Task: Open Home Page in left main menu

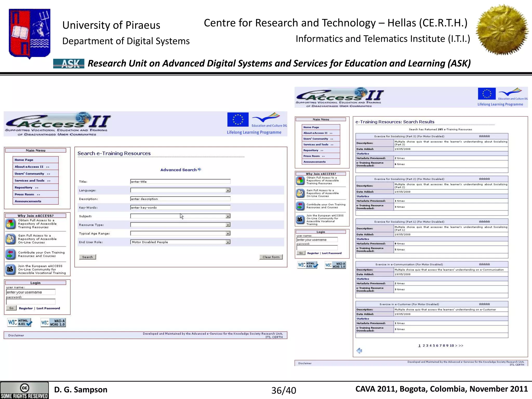Action: tap(35, 160)
